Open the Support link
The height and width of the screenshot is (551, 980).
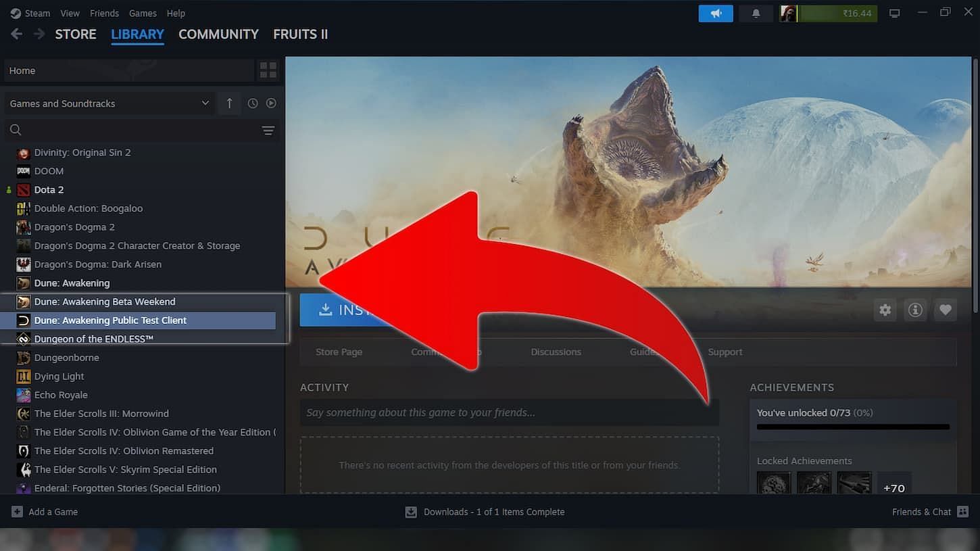click(725, 352)
